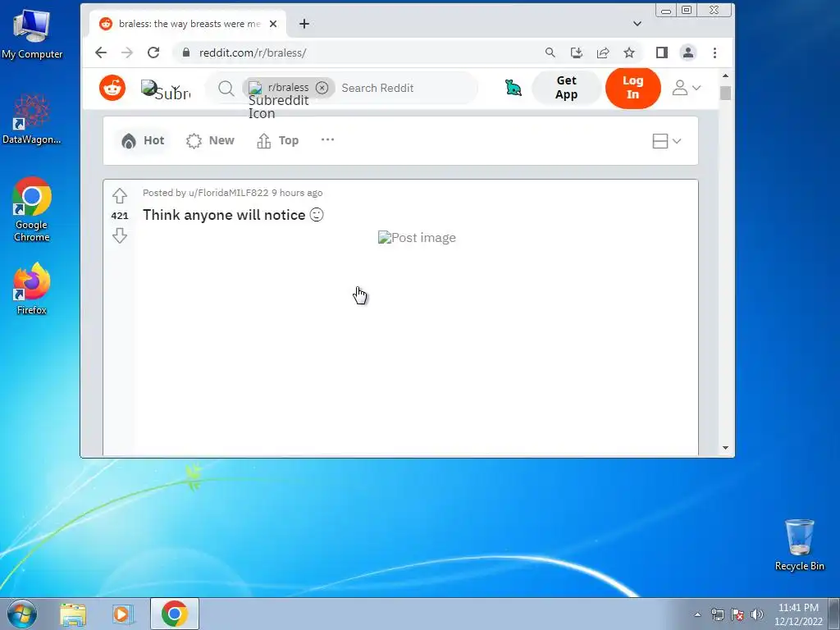Open the Windows Start button

coord(21,614)
